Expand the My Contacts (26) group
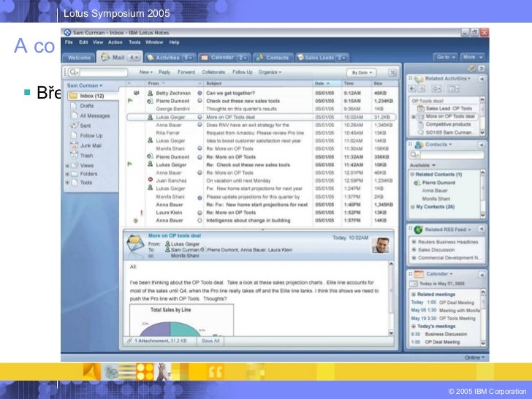This screenshot has height=399, width=532. pos(412,207)
